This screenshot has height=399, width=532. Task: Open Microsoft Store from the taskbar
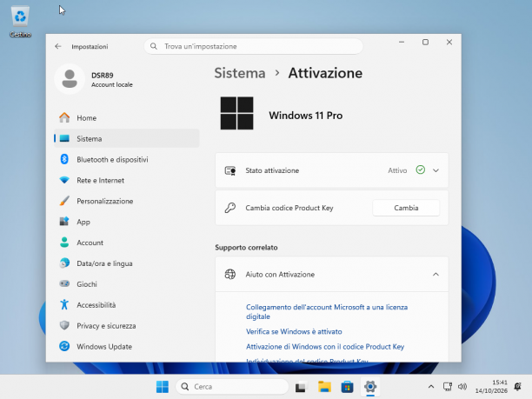(347, 387)
